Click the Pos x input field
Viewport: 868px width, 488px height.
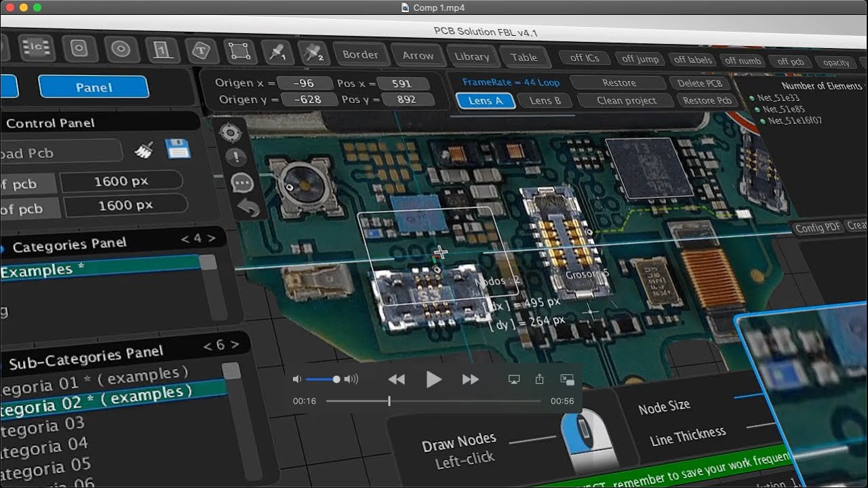(x=403, y=84)
